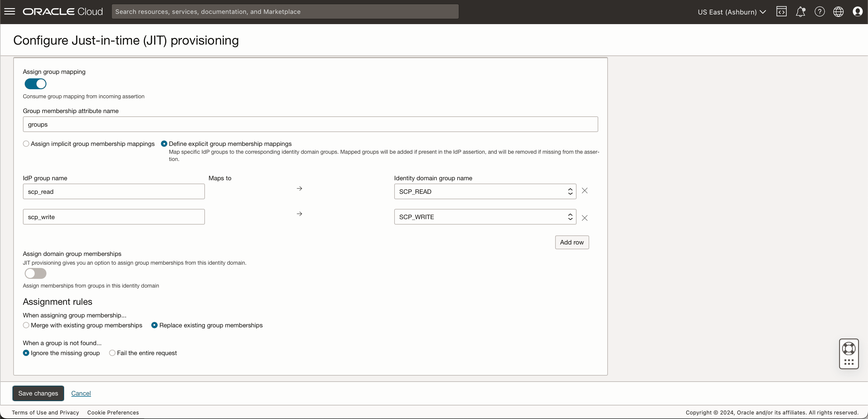Screen dimensions: 868x419
Task: Click the Add row button
Action: tap(572, 242)
